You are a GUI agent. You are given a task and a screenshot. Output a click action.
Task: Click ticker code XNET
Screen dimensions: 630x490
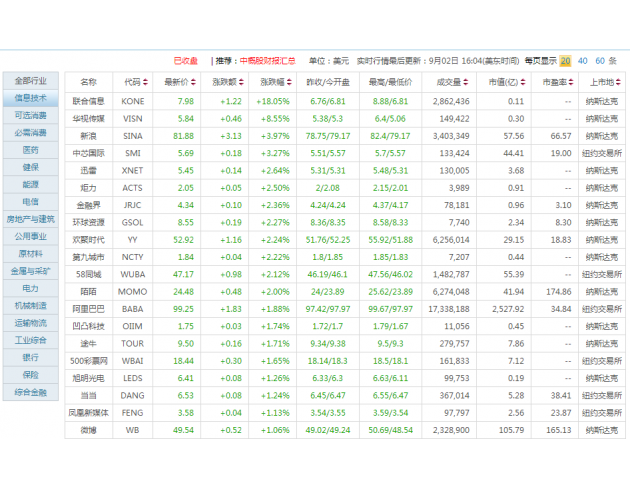(x=133, y=170)
